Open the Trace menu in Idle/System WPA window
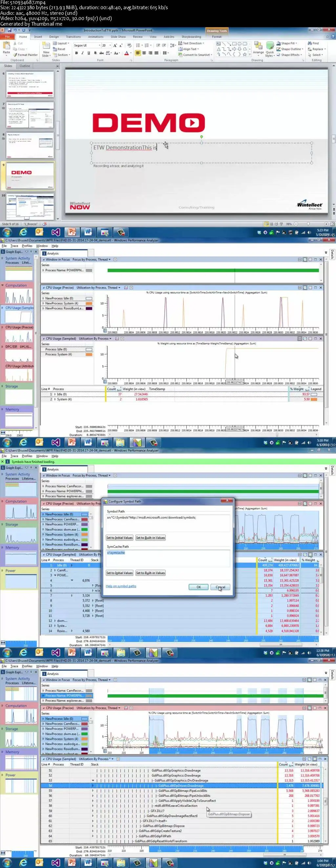336x868 pixels. point(14,246)
